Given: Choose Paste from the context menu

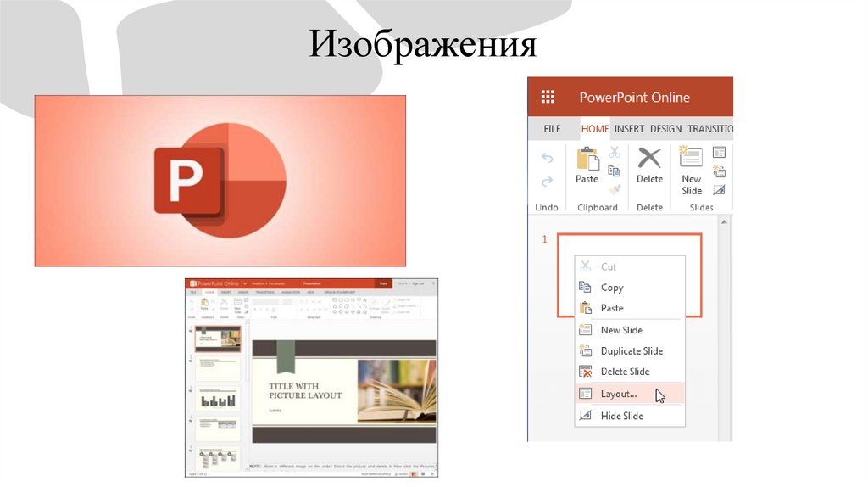Looking at the screenshot, I should pyautogui.click(x=630, y=307).
